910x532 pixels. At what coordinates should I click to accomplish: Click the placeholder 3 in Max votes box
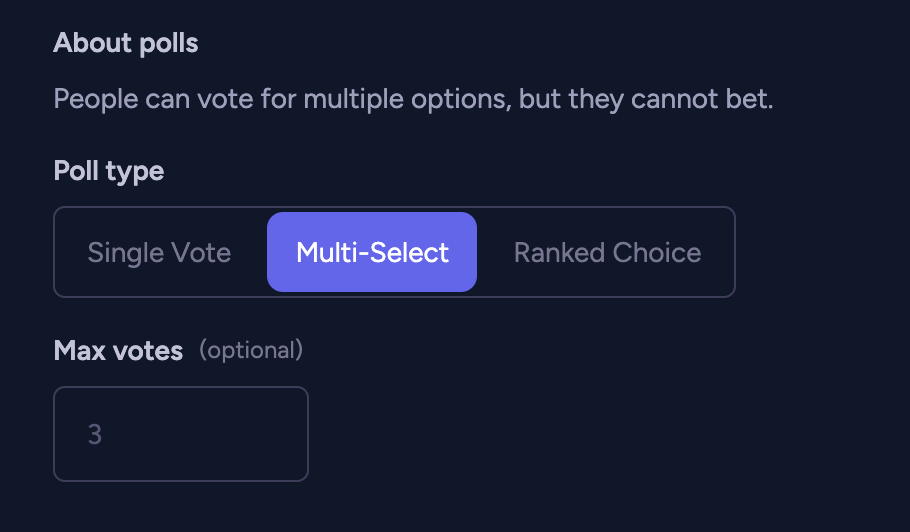(95, 434)
